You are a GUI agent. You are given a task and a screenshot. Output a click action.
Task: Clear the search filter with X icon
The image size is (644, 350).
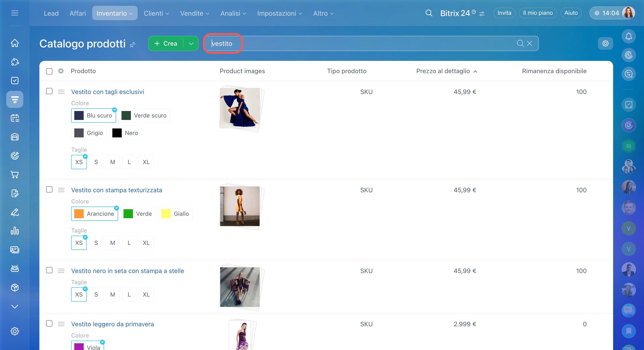(529, 43)
